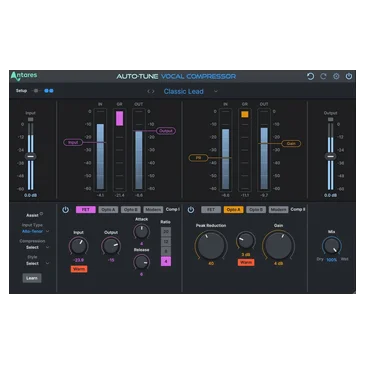Expand the Style Select dropdown
This screenshot has height=365, width=365.
pyautogui.click(x=37, y=263)
